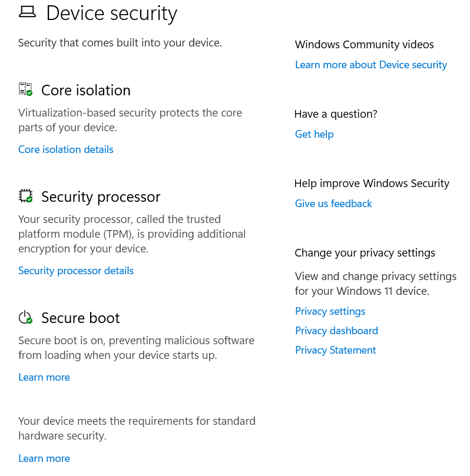Open Learn more below standard hardware security
470x476 pixels.
tap(44, 458)
